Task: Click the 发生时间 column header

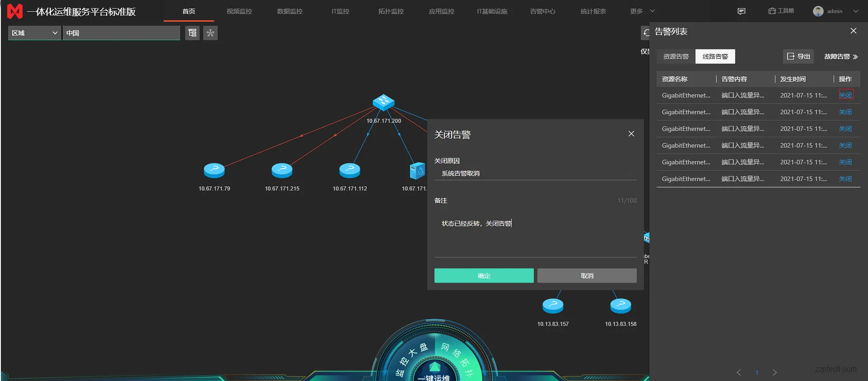Action: click(793, 79)
